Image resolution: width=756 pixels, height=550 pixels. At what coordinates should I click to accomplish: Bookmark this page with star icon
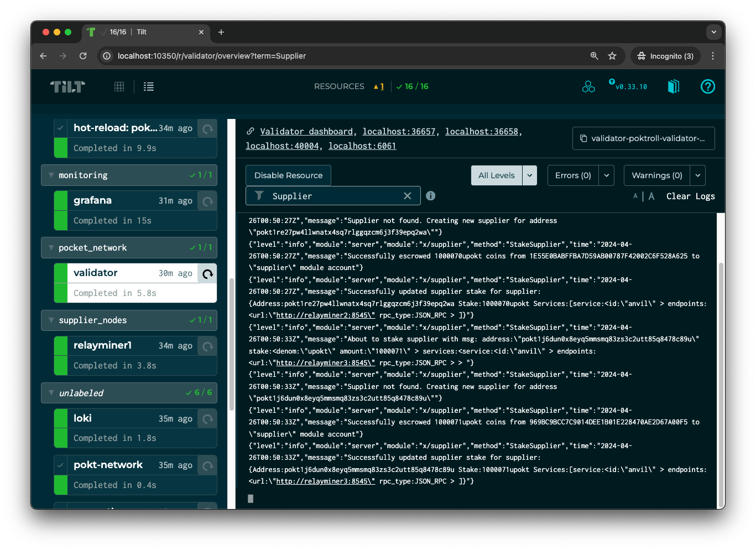(x=612, y=56)
